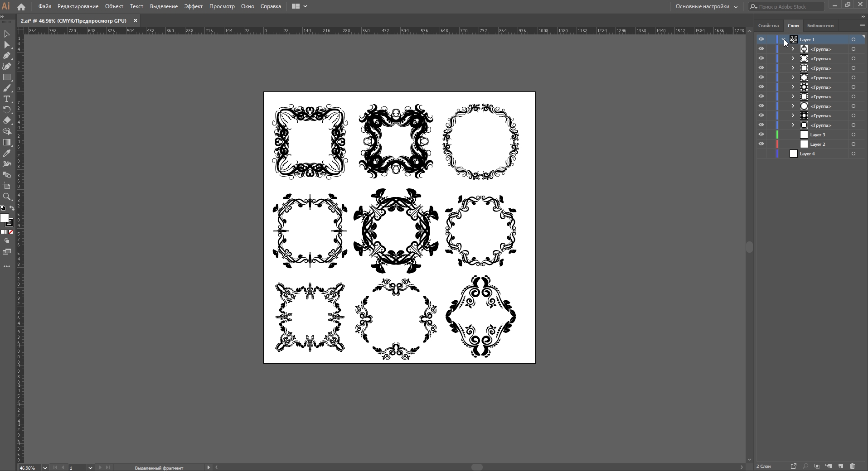Select the Eraser tool
Screen dimensions: 868x471
pyautogui.click(x=7, y=121)
